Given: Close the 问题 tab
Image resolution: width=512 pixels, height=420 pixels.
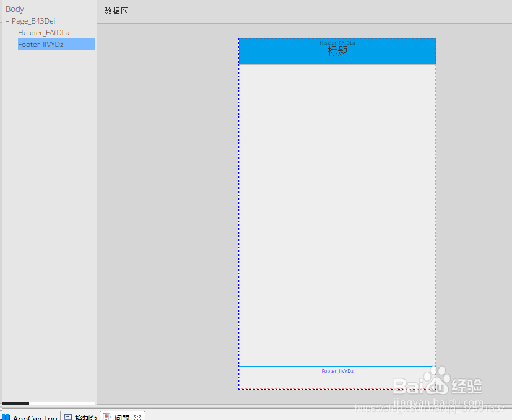Looking at the screenshot, I should tap(137, 418).
